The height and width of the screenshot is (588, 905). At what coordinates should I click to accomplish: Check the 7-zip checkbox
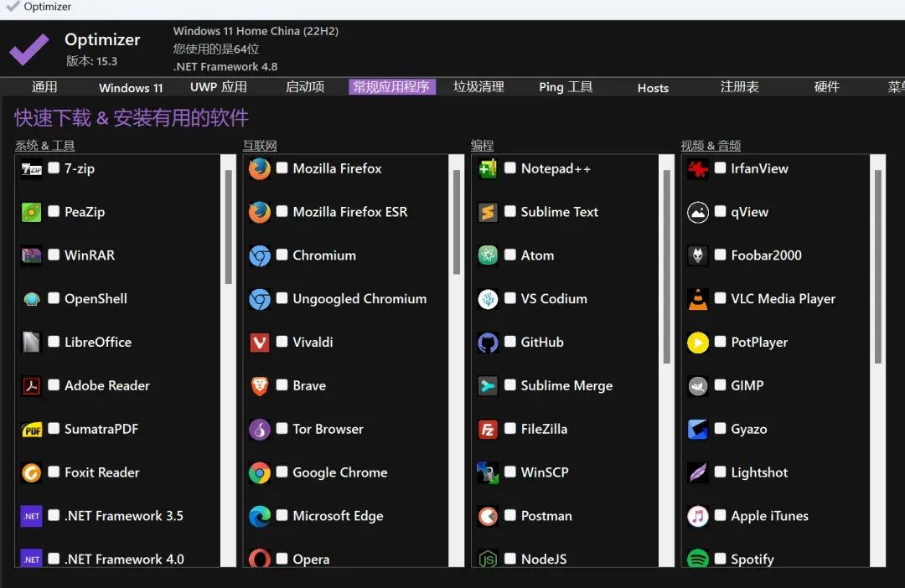(x=54, y=168)
